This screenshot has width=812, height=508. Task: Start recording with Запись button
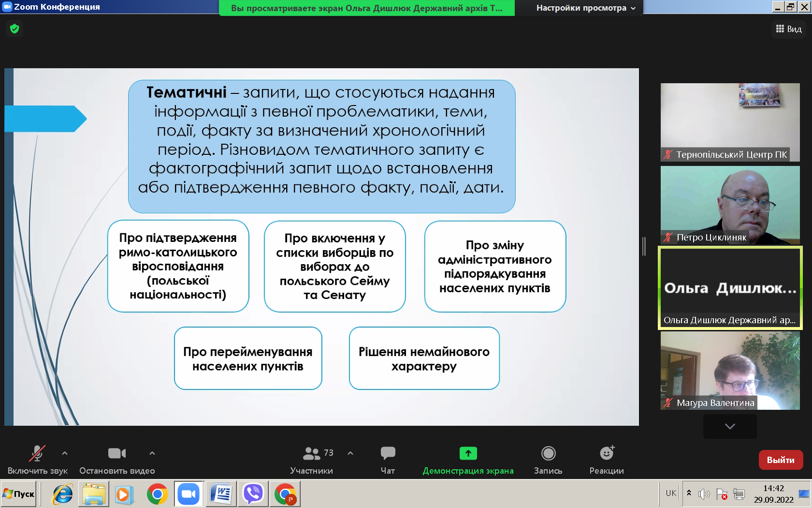coord(548,460)
